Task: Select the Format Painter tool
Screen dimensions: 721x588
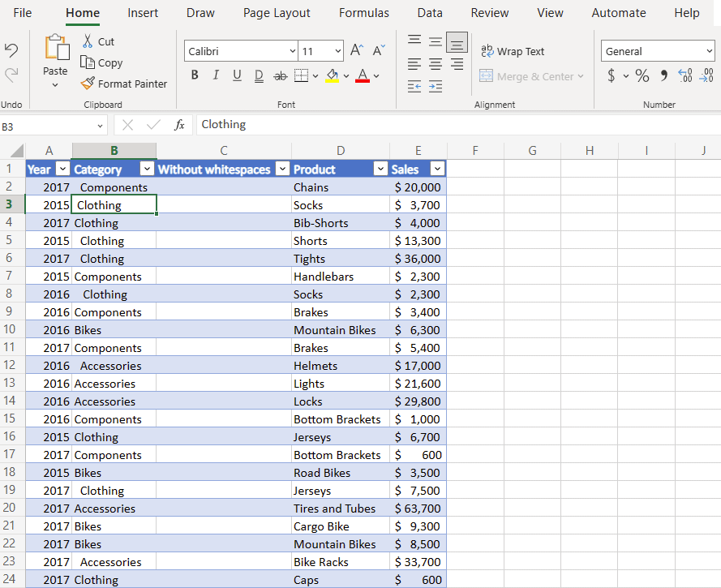Action: 124,84
